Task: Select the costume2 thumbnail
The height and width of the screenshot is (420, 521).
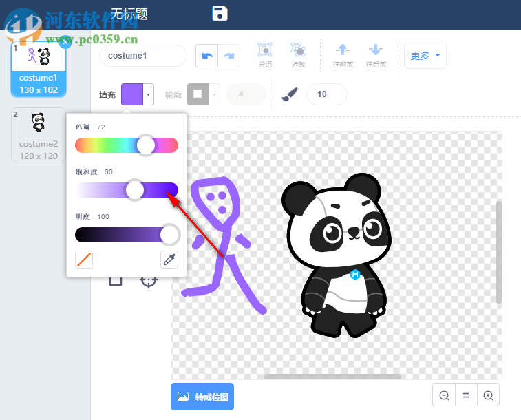Action: pyautogui.click(x=39, y=135)
